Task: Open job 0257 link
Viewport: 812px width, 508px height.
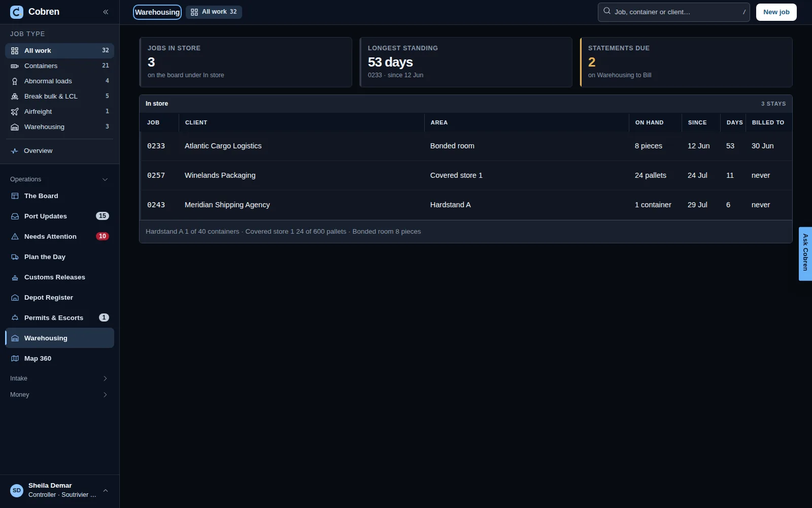Action: click(156, 176)
